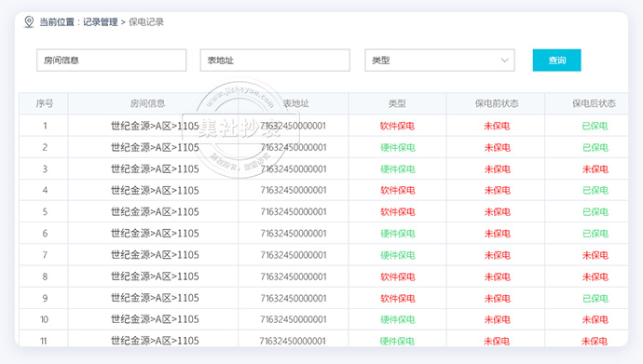Open 记录管理 breadcrumb link
This screenshot has height=364, width=643.
point(100,22)
